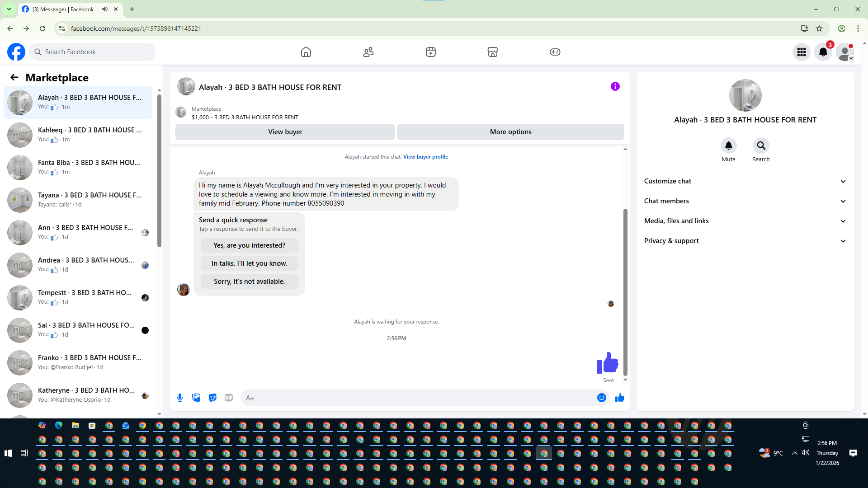
Task: Open the Chrome tab search dropdown
Action: (9, 9)
